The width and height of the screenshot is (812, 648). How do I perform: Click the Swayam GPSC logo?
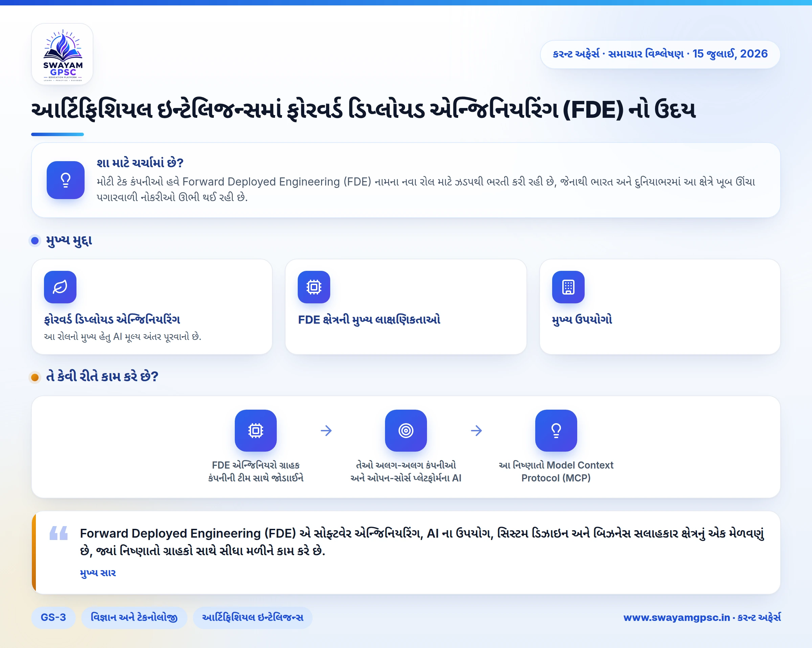tap(62, 54)
